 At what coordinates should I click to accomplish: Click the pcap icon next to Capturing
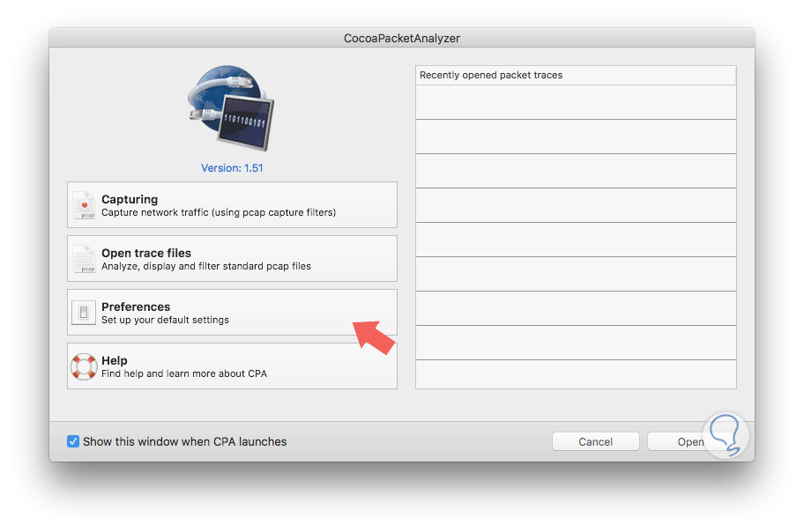point(84,205)
